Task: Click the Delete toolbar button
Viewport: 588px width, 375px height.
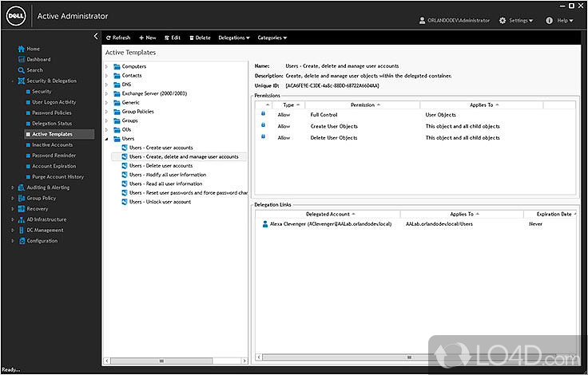Action: click(201, 37)
